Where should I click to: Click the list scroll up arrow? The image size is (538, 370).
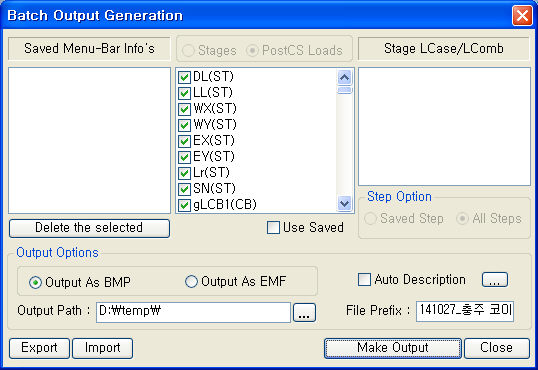click(344, 78)
